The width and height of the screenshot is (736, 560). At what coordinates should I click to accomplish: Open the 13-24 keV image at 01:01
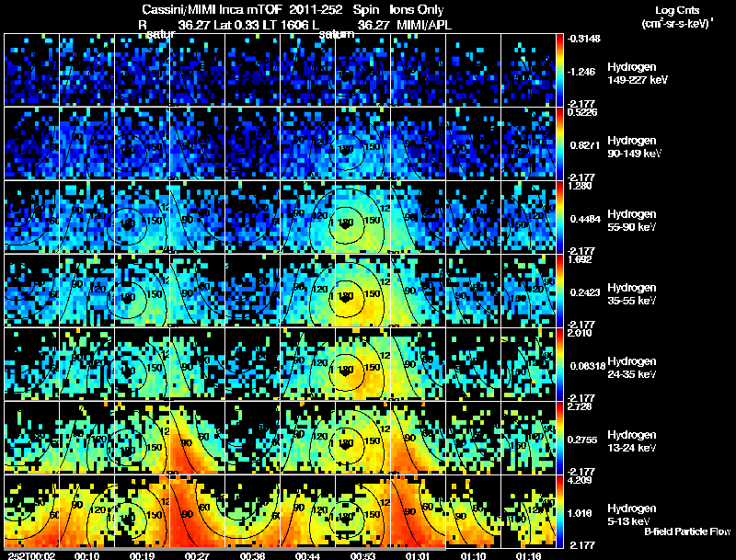coord(419,438)
